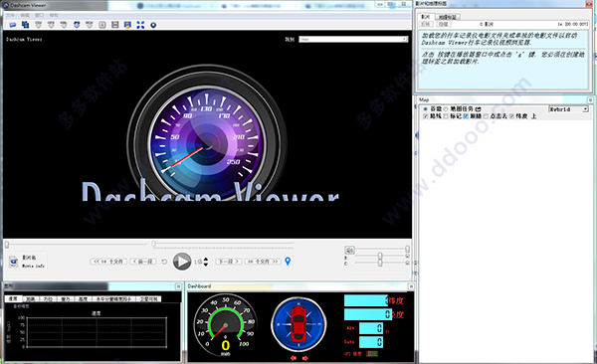Click the blue copy-files toolbar icon
Image resolution: width=597 pixels, height=364 pixels.
click(25, 25)
